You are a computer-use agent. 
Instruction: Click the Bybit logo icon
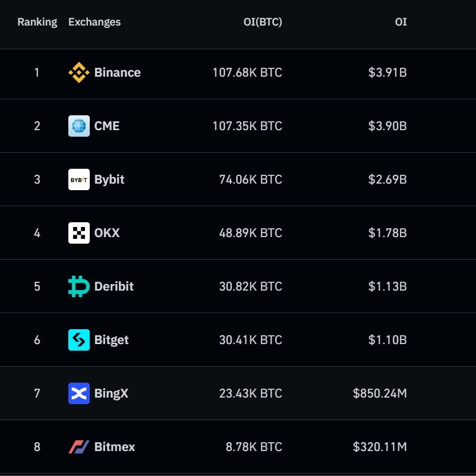78,179
